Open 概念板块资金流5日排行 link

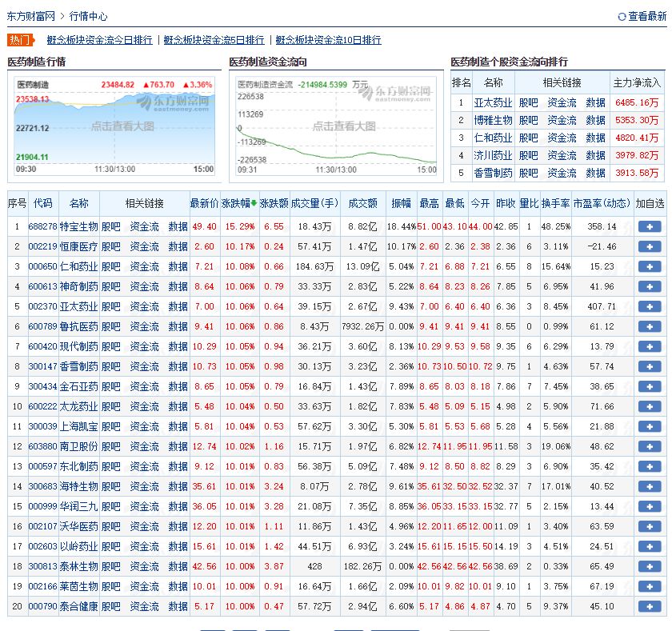214,40
